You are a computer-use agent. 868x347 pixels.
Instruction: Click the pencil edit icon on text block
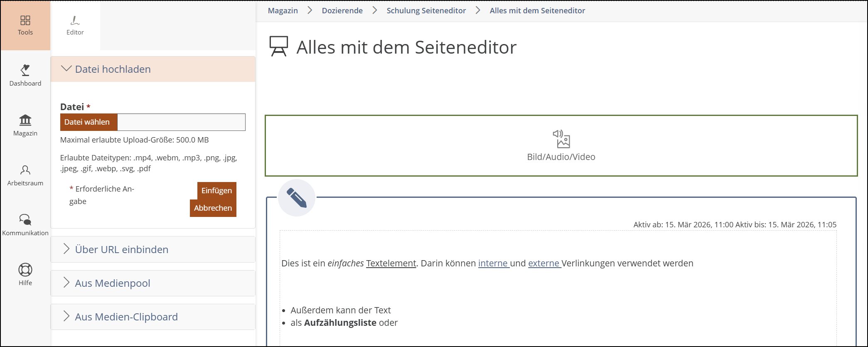[x=297, y=198]
